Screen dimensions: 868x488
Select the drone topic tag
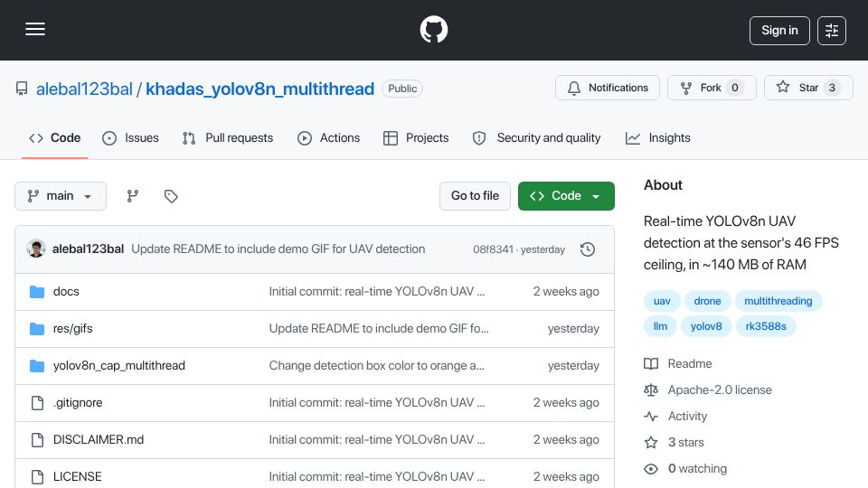point(707,301)
